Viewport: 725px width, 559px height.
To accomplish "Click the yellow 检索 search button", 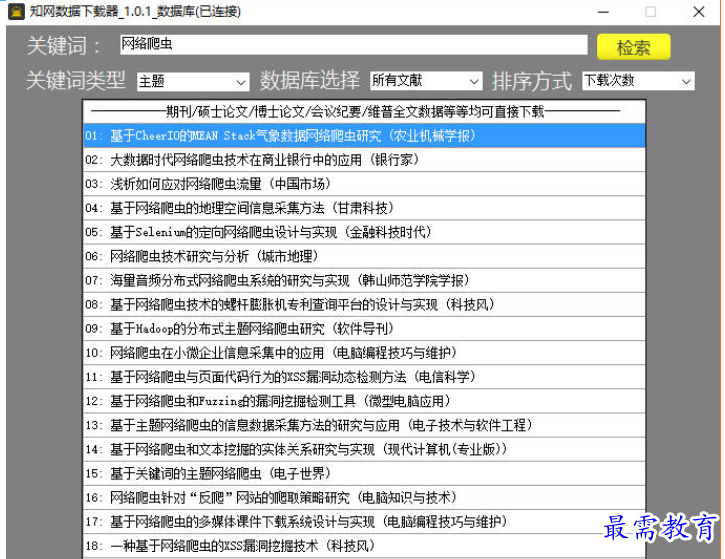I will [633, 47].
